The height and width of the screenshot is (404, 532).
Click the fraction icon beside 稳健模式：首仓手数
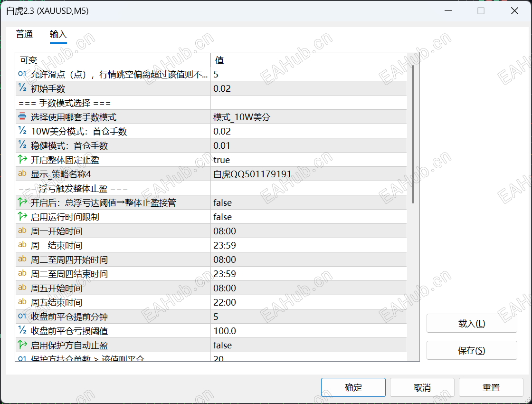(x=22, y=145)
